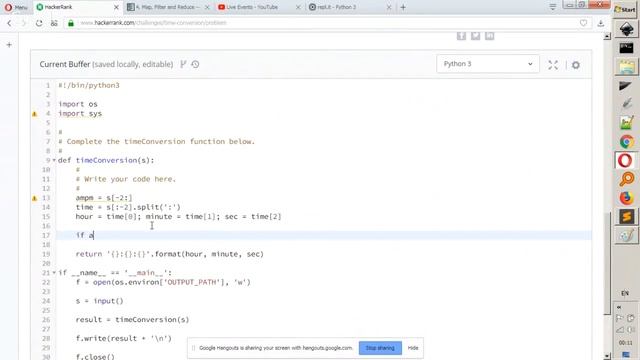Click warning marker on line 4
The height and width of the screenshot is (360, 640).
point(35,114)
